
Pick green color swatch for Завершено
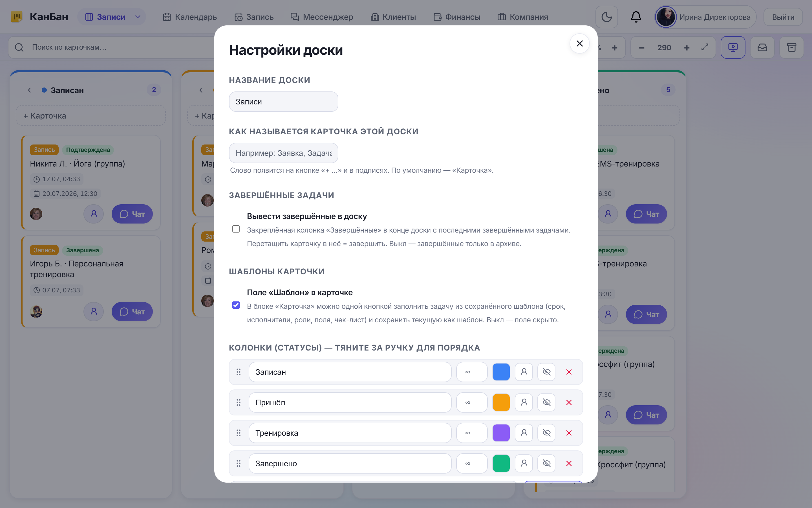(x=501, y=463)
